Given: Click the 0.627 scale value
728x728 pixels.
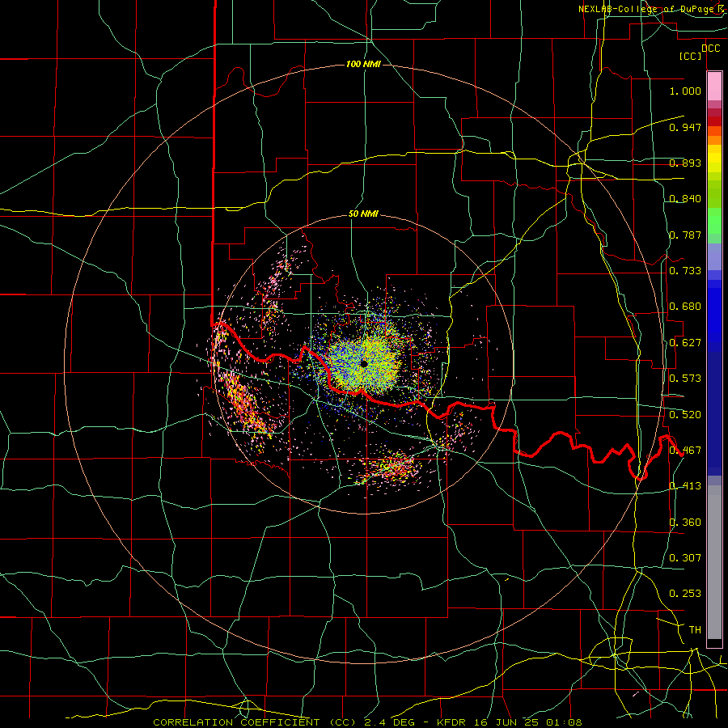Looking at the screenshot, I should (x=685, y=343).
